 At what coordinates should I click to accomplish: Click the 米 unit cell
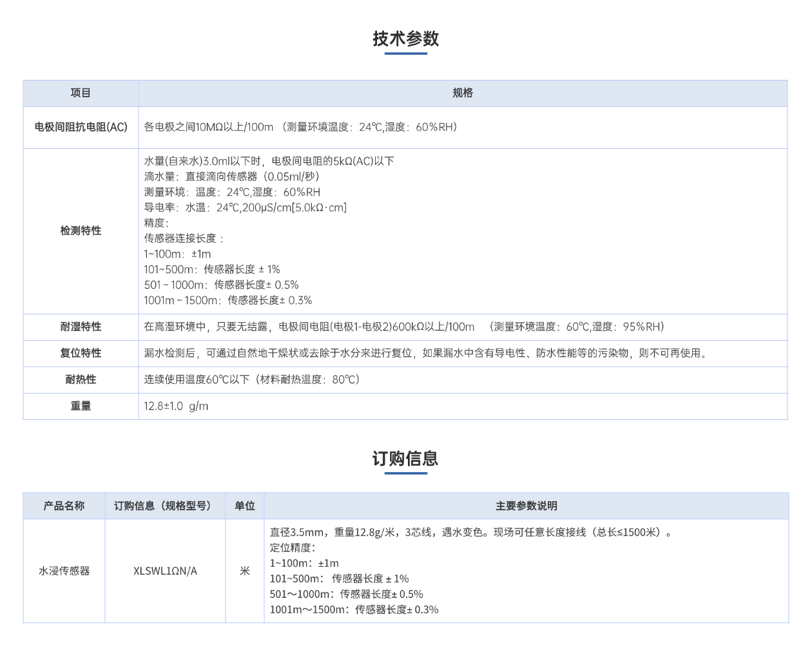pyautogui.click(x=244, y=571)
